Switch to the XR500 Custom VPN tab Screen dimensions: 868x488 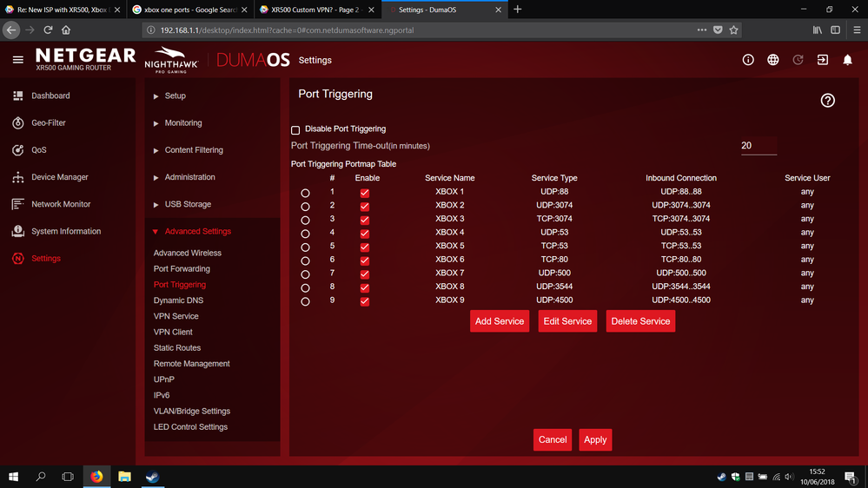[x=318, y=10]
